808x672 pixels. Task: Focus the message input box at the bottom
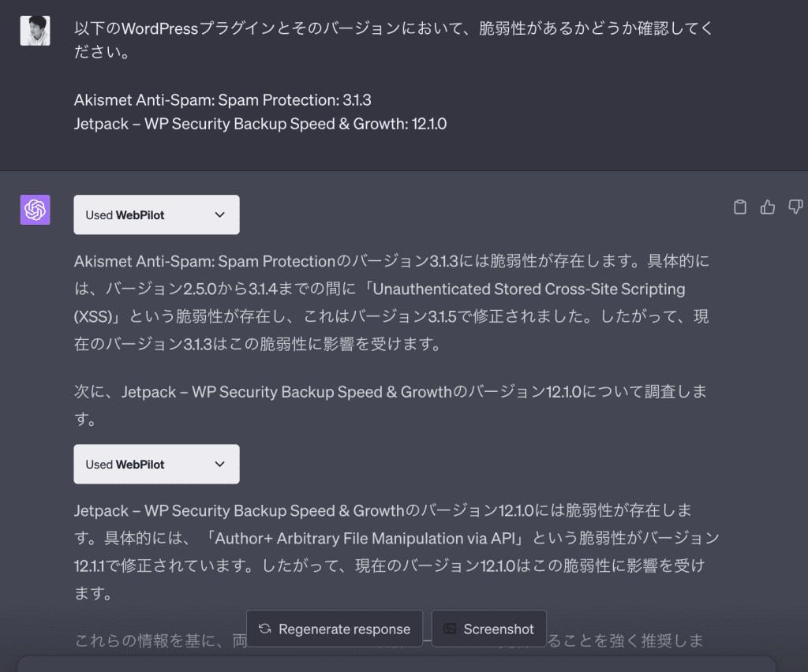pos(396,664)
